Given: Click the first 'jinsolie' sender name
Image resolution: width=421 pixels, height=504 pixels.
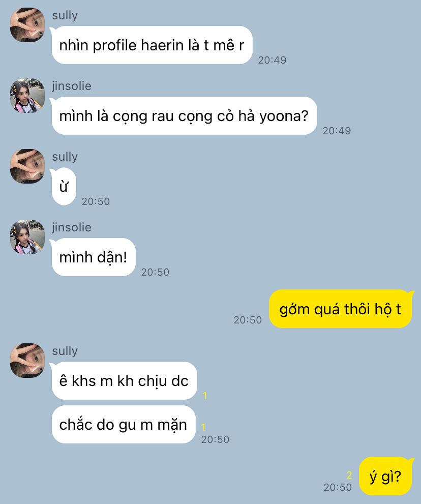Looking at the screenshot, I should click(x=72, y=86).
